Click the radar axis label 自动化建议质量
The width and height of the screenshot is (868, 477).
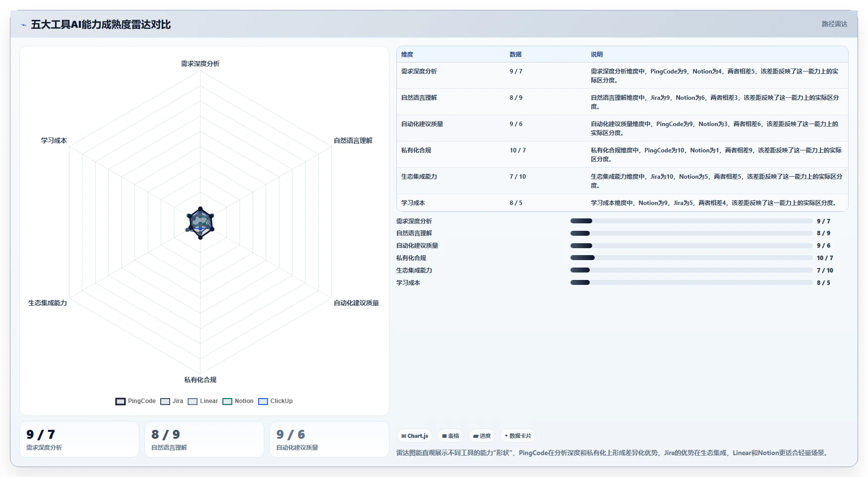[356, 303]
